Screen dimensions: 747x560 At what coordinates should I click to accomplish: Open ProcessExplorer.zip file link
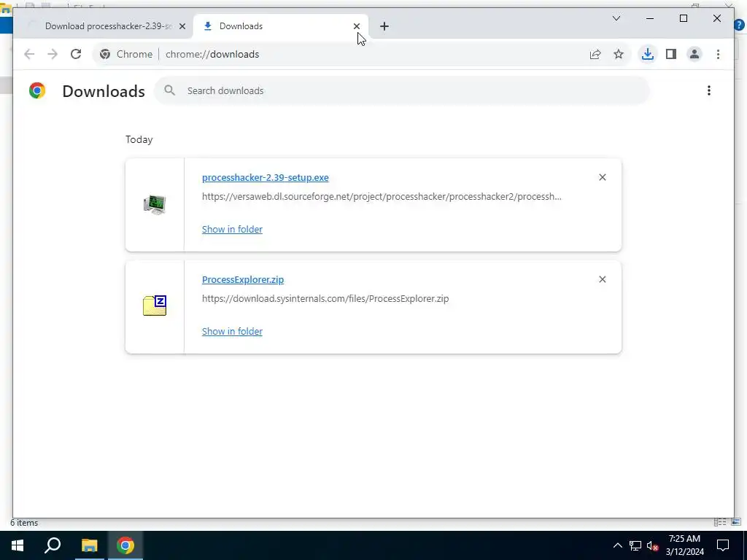pos(243,279)
